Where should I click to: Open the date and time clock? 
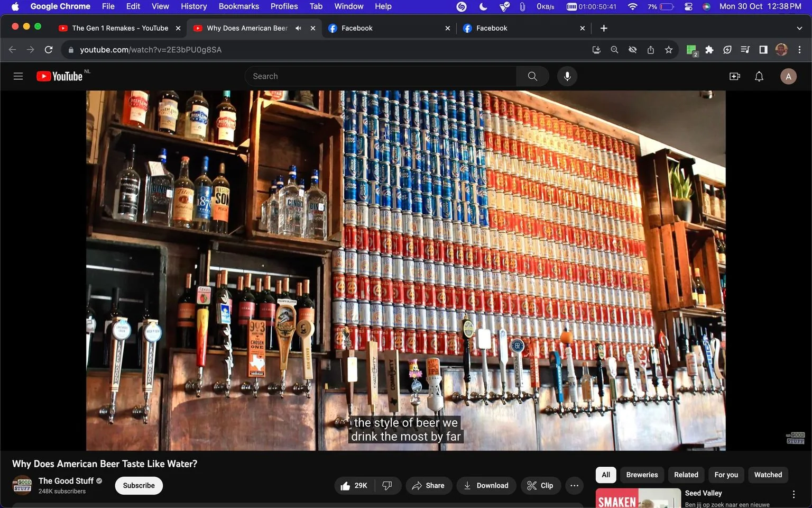pos(760,6)
